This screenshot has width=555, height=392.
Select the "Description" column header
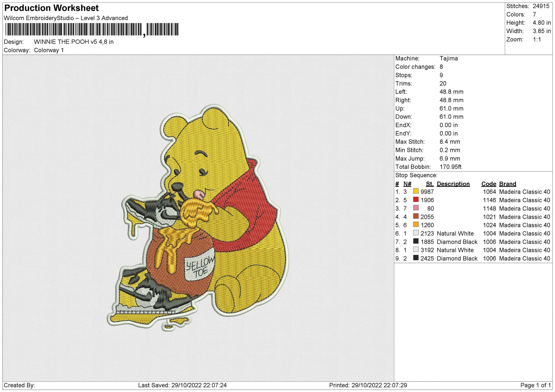coord(453,184)
